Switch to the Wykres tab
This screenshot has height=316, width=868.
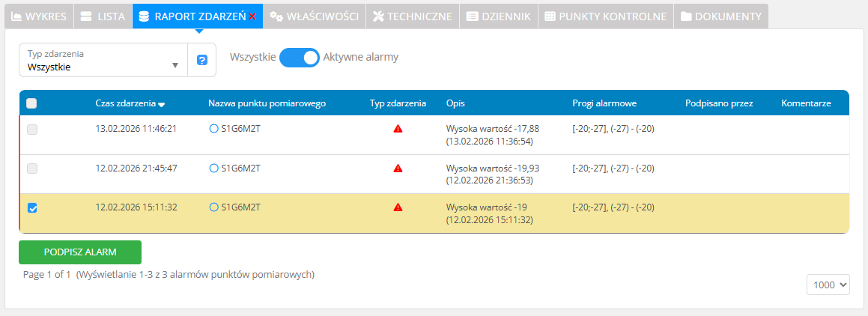39,16
